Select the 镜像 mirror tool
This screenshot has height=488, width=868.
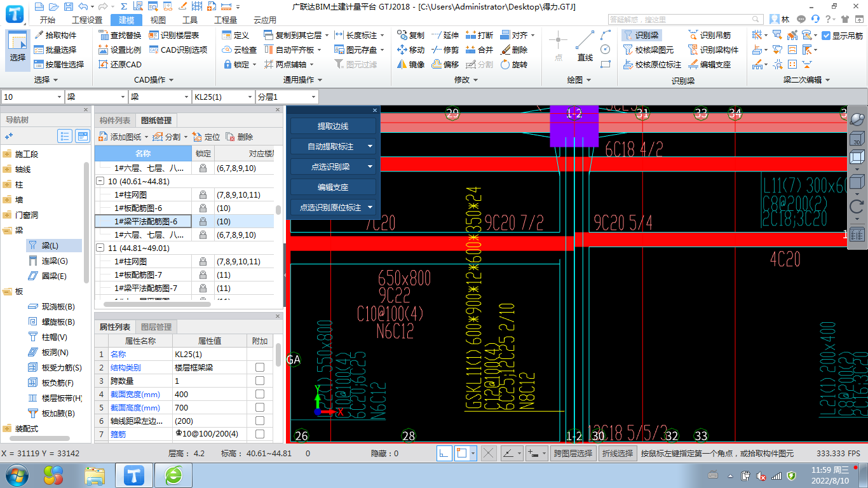pos(410,64)
